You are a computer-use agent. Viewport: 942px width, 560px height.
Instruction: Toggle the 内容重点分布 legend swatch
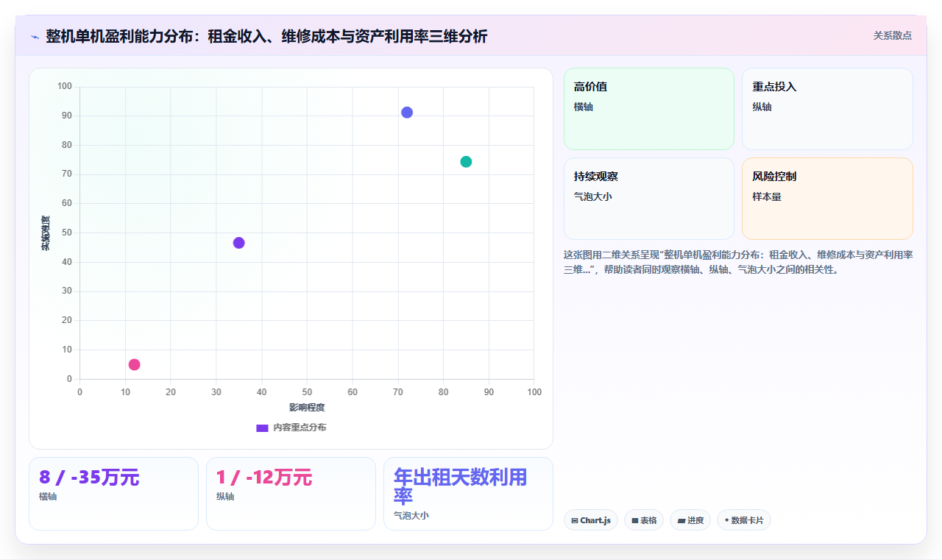click(x=262, y=428)
